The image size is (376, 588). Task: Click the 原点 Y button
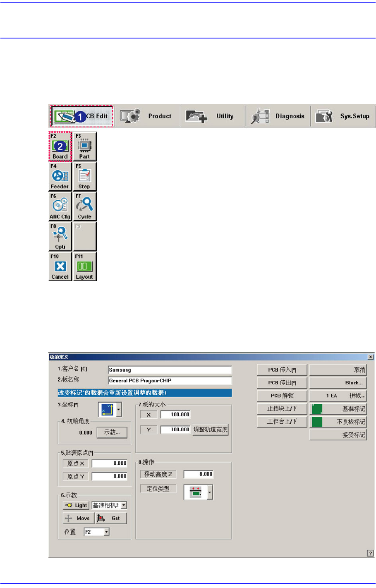pyautogui.click(x=76, y=476)
